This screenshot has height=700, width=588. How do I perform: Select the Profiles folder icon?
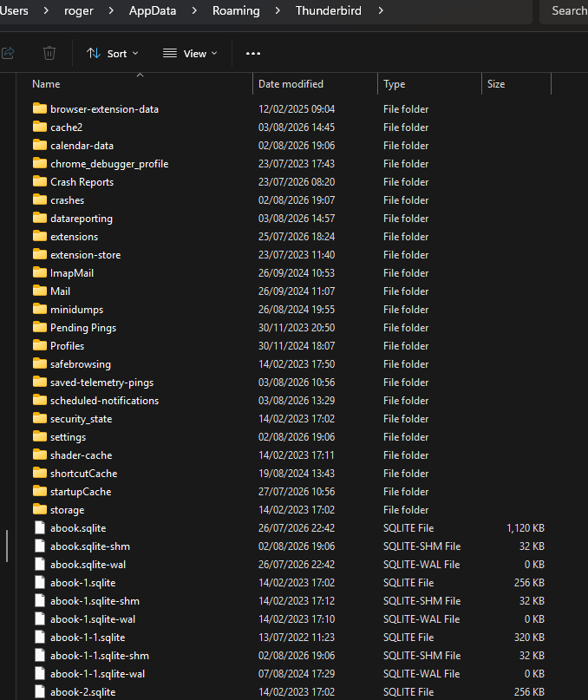tap(40, 345)
